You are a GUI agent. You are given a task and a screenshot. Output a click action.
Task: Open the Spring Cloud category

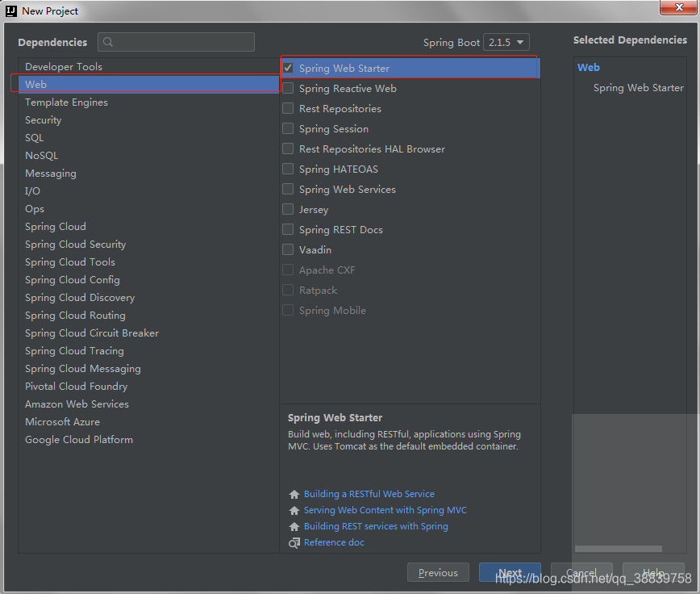click(148, 227)
